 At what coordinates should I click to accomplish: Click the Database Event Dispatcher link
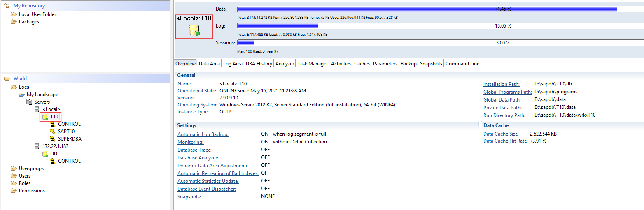tap(207, 189)
